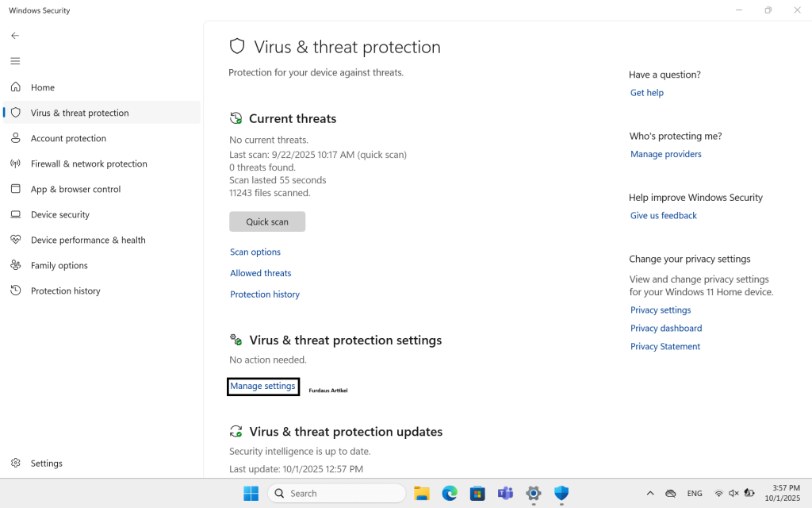
Task: Click the Family options people icon
Action: pyautogui.click(x=15, y=265)
